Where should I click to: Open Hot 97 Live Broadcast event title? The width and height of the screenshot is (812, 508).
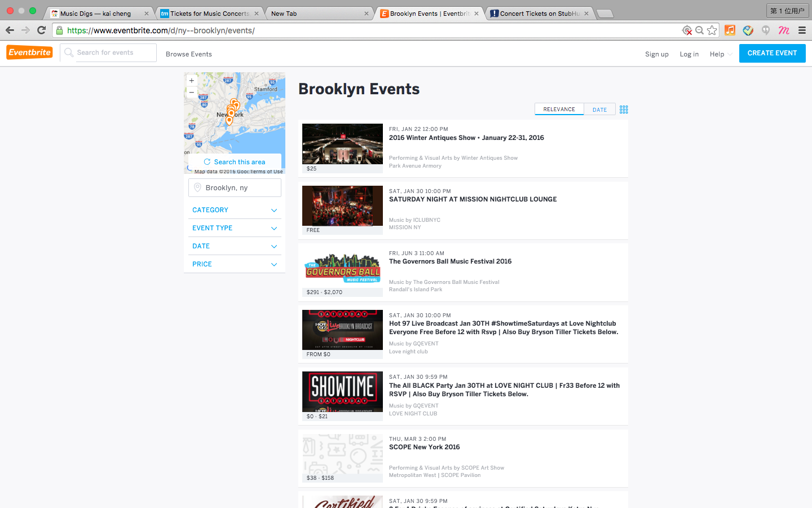[504, 328]
